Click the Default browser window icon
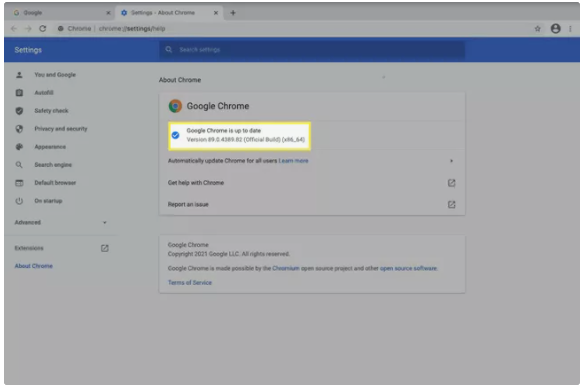The height and width of the screenshot is (389, 586). click(x=19, y=183)
